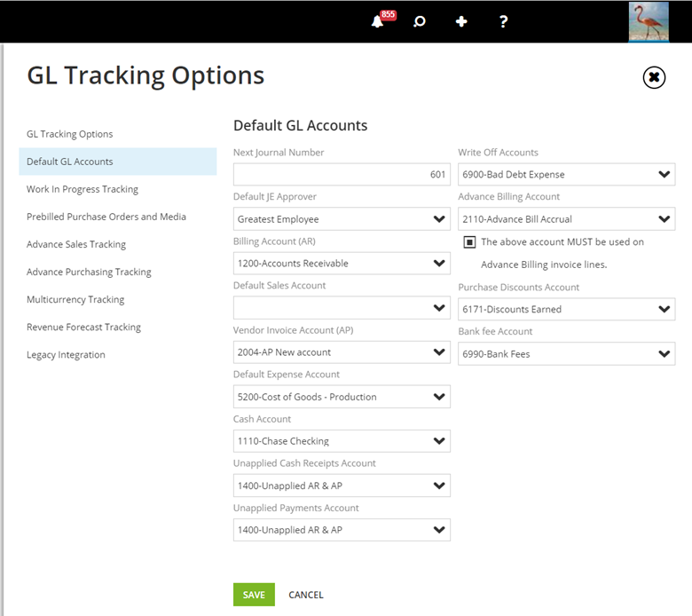This screenshot has height=616, width=692.
Task: Select Work In Progress Tracking section
Action: pyautogui.click(x=83, y=189)
